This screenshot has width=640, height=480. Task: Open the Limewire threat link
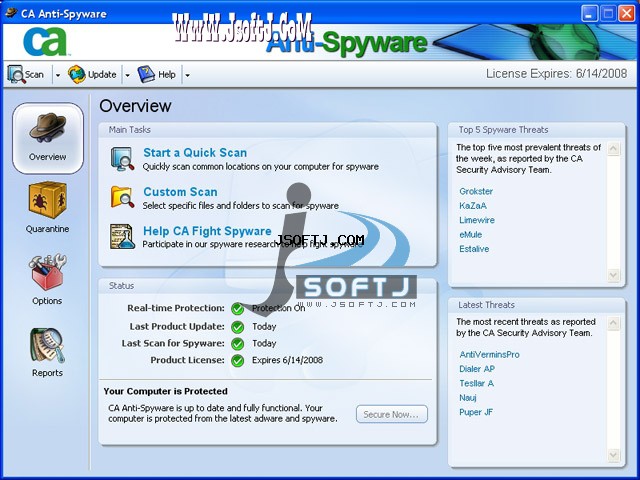pyautogui.click(x=477, y=220)
